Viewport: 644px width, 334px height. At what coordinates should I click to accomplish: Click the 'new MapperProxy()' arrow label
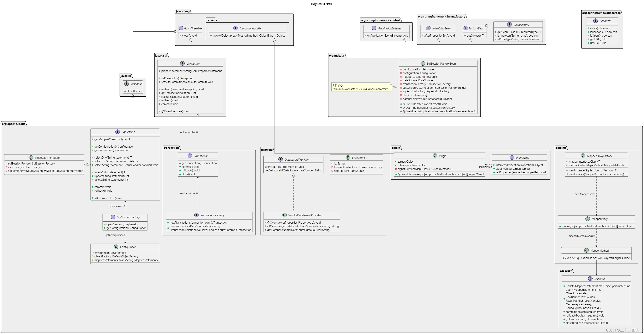(x=585, y=194)
